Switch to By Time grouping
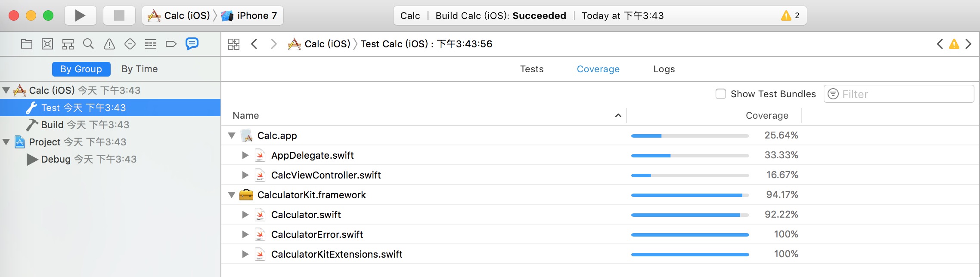 point(140,69)
